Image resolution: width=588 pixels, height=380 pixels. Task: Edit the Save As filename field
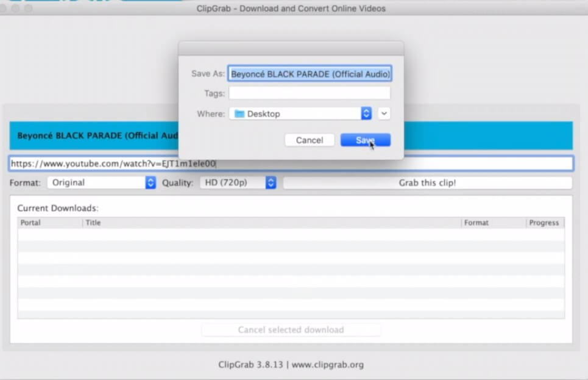[x=310, y=74]
